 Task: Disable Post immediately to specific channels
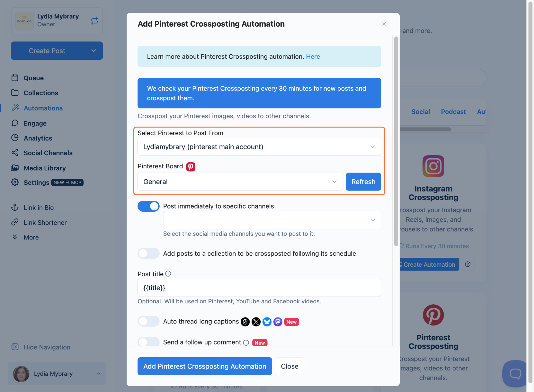[x=148, y=206]
